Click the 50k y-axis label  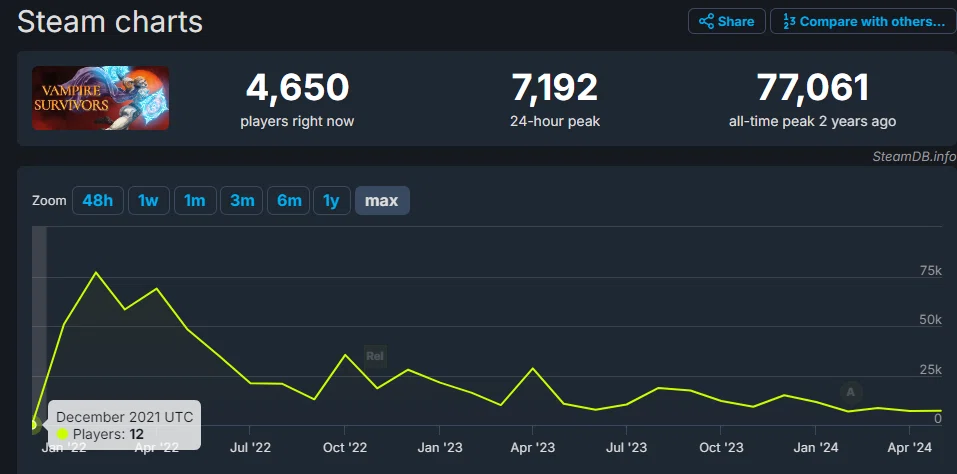tap(930, 320)
